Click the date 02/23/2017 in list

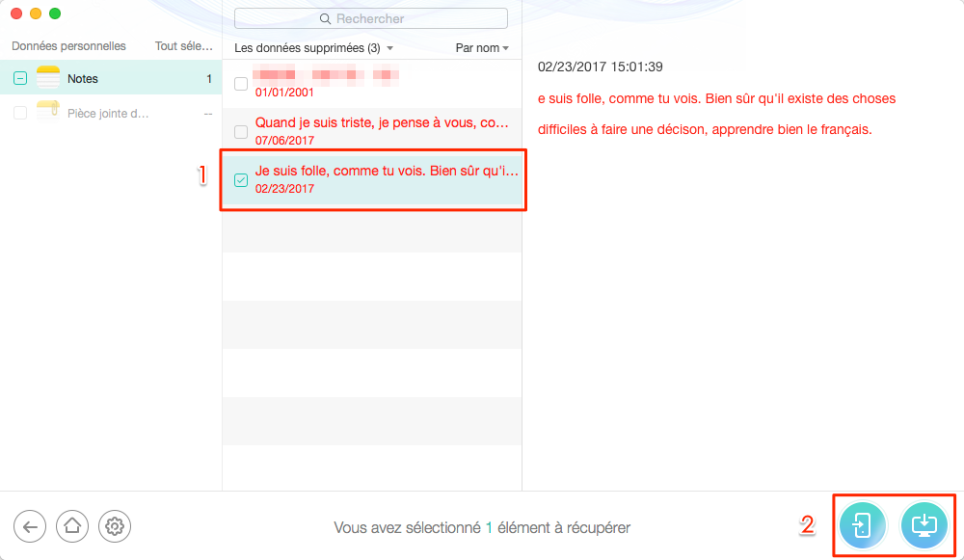point(284,188)
